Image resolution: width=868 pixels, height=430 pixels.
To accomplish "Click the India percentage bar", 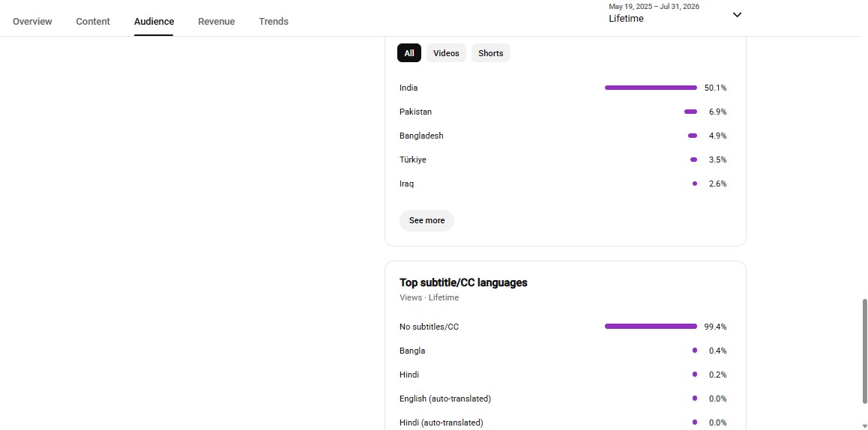I will coord(651,88).
